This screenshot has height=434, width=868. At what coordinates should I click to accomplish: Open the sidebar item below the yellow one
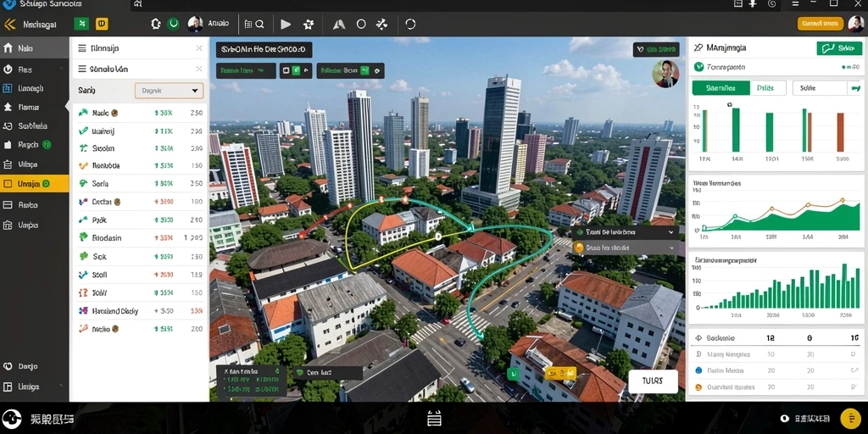click(34, 205)
